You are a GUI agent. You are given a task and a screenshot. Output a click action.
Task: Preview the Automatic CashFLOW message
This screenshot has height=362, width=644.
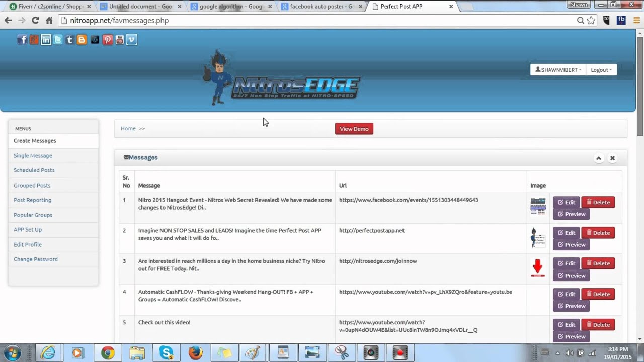pyautogui.click(x=571, y=306)
